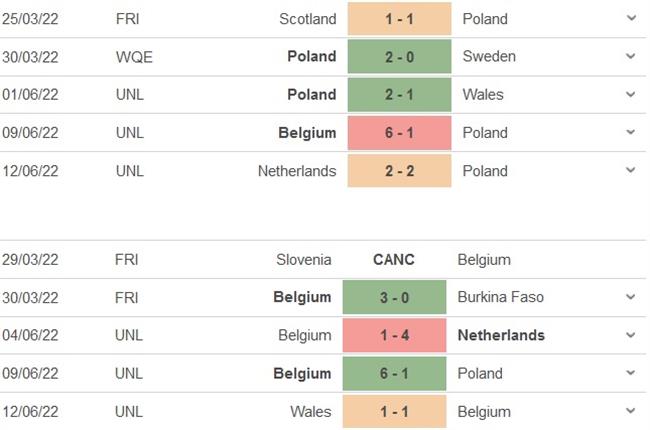650x430 pixels.
Task: Expand the Wales vs Belgium match chevron
Action: tap(630, 411)
